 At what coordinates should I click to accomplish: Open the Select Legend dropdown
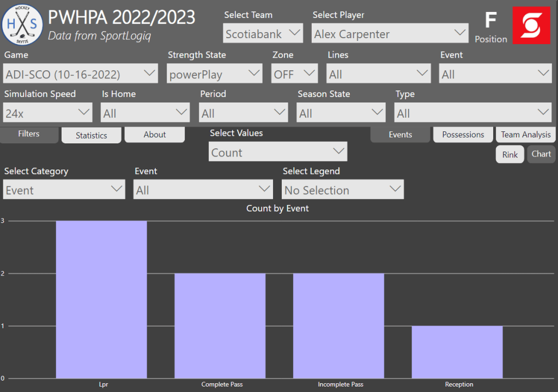pos(343,190)
